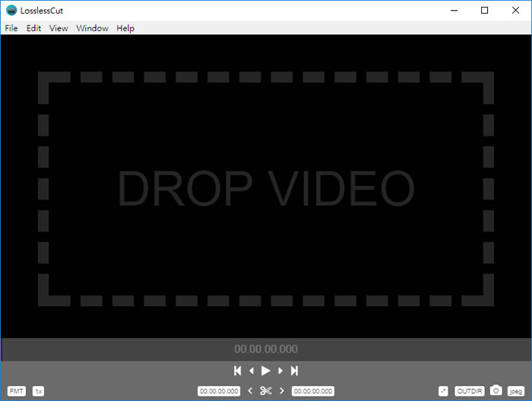Screen dimensions: 532x401
Task: Toggle the FMT output format button
Action: [17, 391]
